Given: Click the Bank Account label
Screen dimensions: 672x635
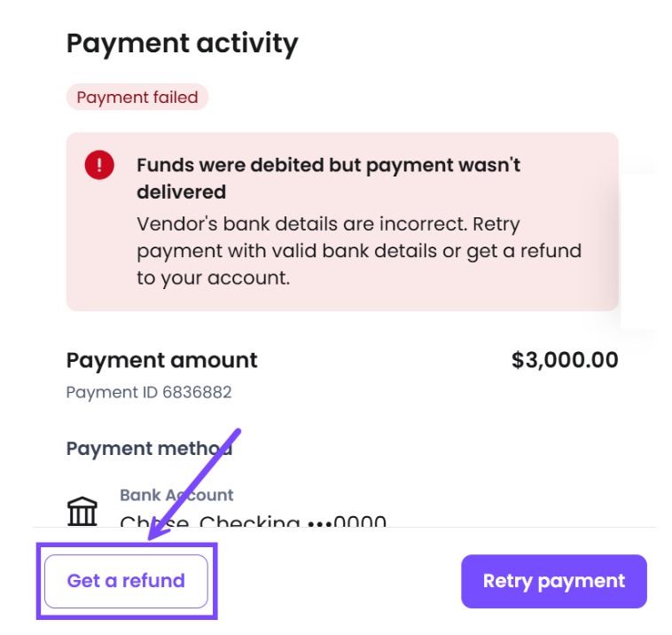Looking at the screenshot, I should click(x=176, y=495).
